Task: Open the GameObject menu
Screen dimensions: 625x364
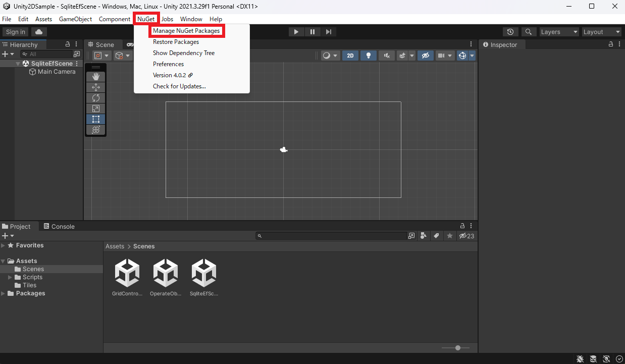Action: point(76,19)
